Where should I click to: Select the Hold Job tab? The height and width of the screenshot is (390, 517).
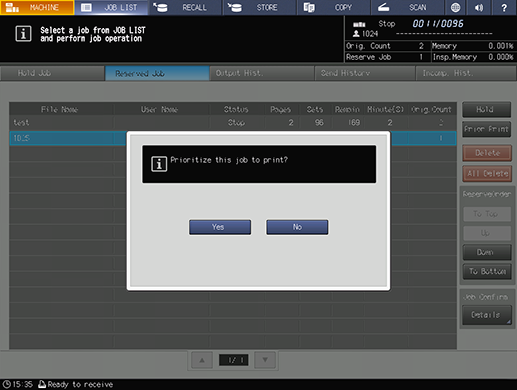(52, 73)
